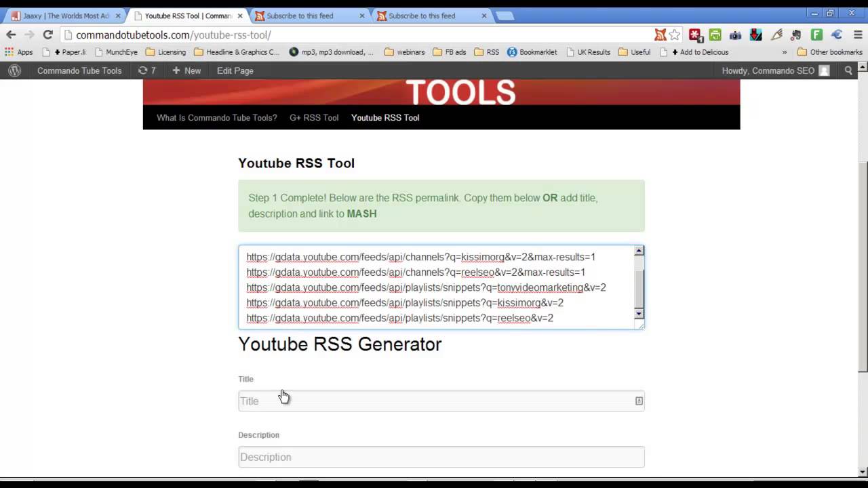Click the Add to Delicious bookmark

tap(694, 52)
